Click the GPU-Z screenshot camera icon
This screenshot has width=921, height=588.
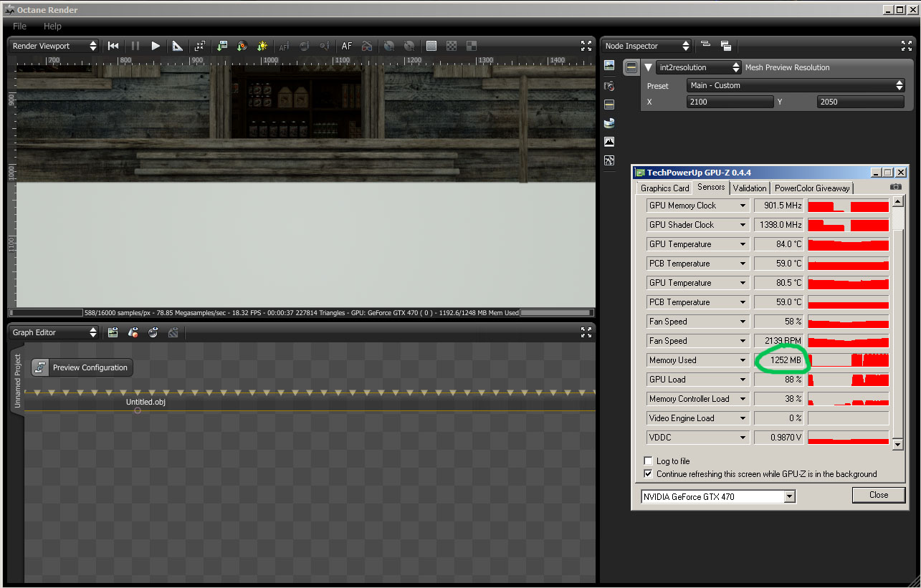coord(895,188)
